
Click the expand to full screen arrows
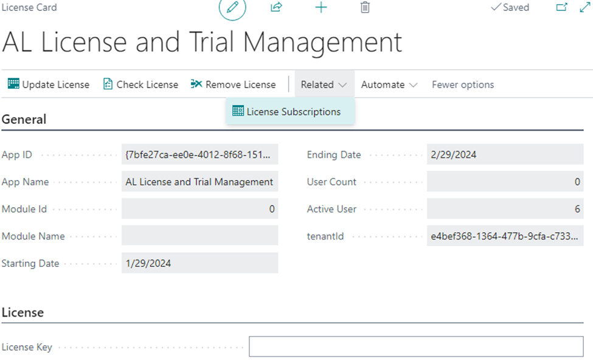[584, 7]
